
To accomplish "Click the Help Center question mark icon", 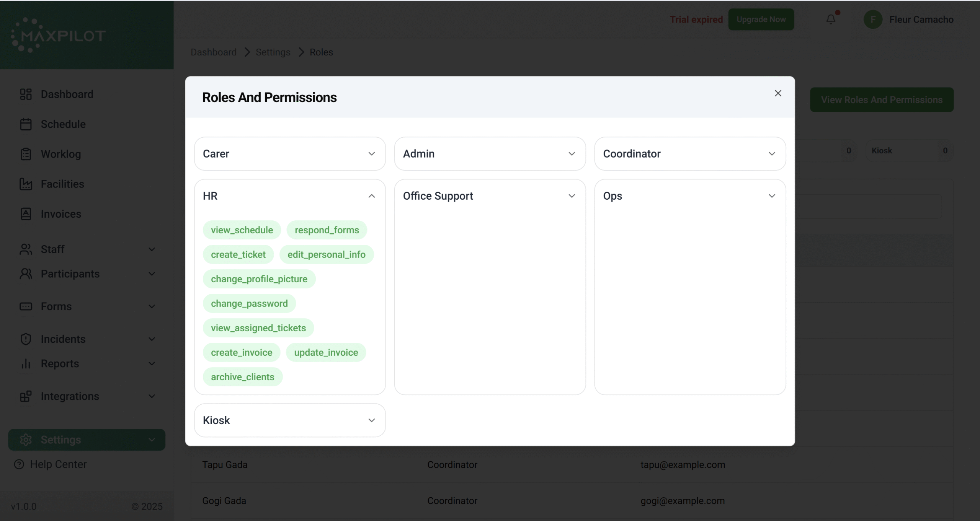I will coord(19,464).
